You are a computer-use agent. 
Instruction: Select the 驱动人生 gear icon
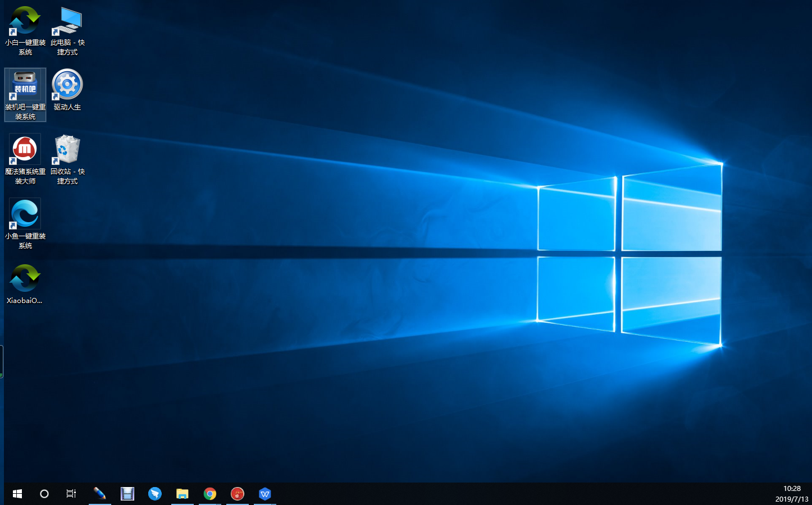(x=67, y=85)
